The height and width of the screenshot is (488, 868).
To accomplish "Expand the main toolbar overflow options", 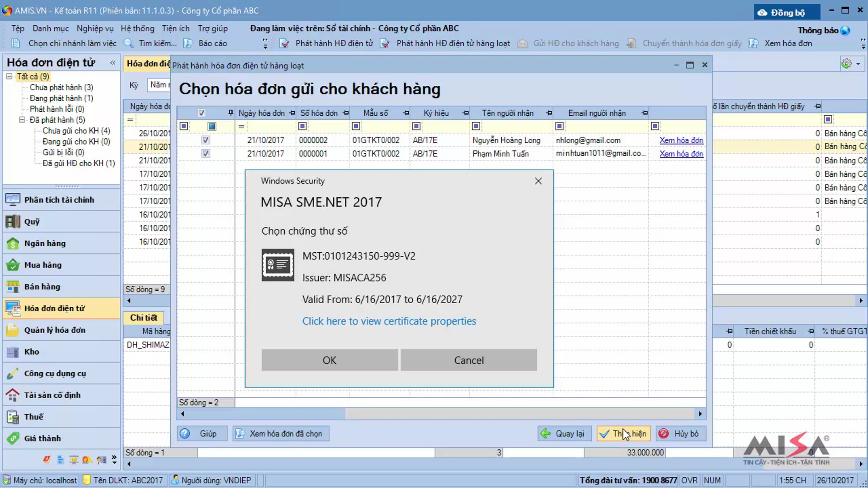I will coord(265,43).
